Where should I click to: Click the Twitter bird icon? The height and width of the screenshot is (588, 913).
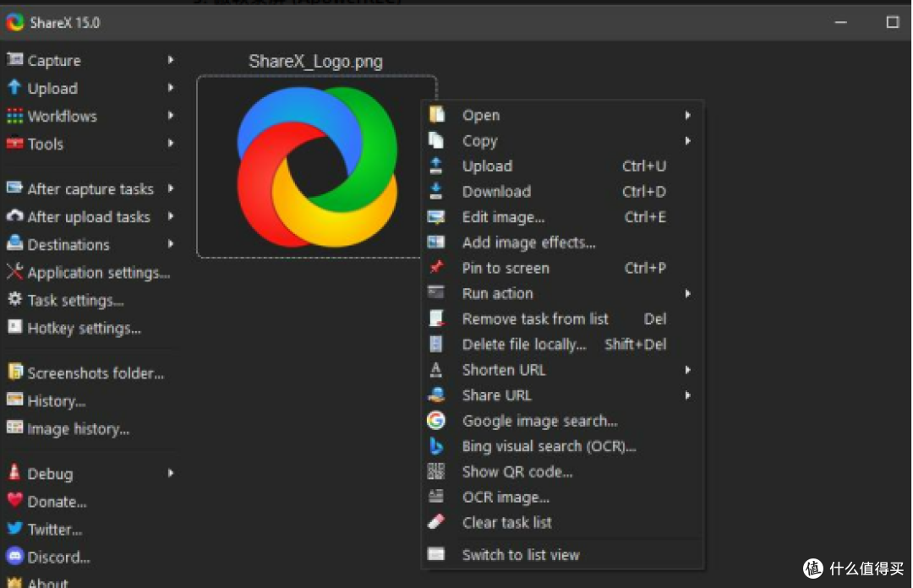(14, 528)
